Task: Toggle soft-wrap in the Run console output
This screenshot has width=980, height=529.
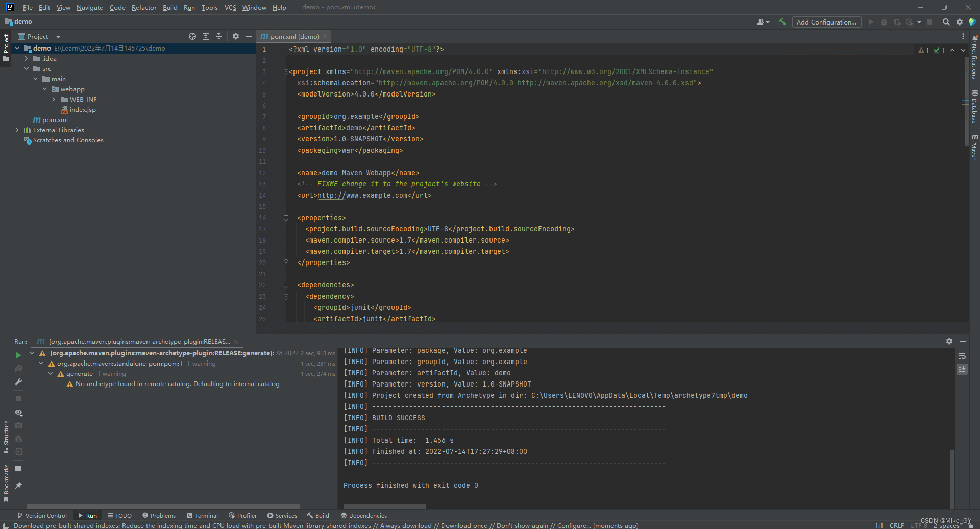Action: (962, 356)
